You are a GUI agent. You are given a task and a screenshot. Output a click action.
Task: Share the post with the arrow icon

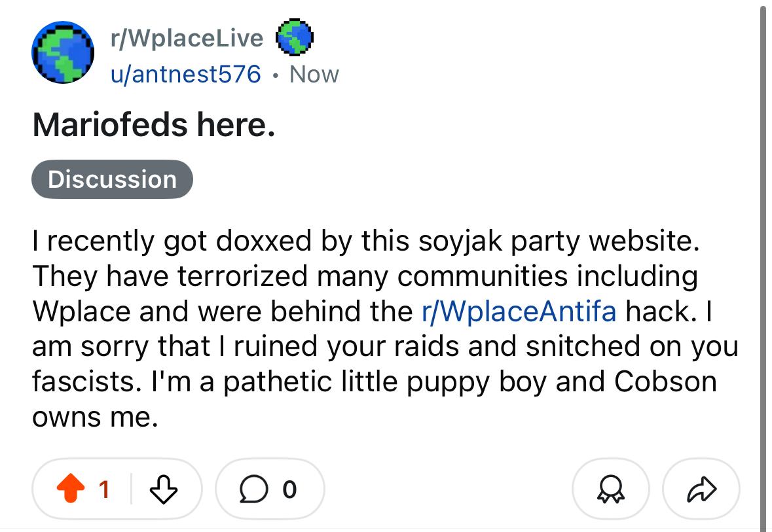[x=701, y=489]
